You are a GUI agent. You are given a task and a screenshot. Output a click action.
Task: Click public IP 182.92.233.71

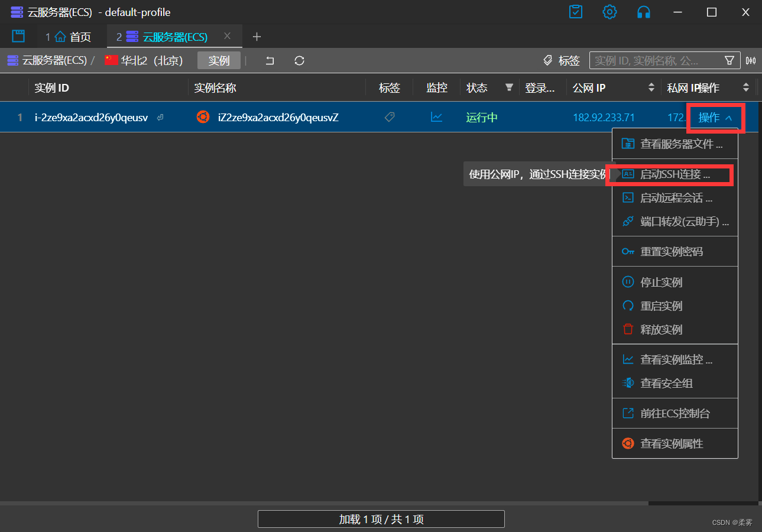tap(604, 117)
